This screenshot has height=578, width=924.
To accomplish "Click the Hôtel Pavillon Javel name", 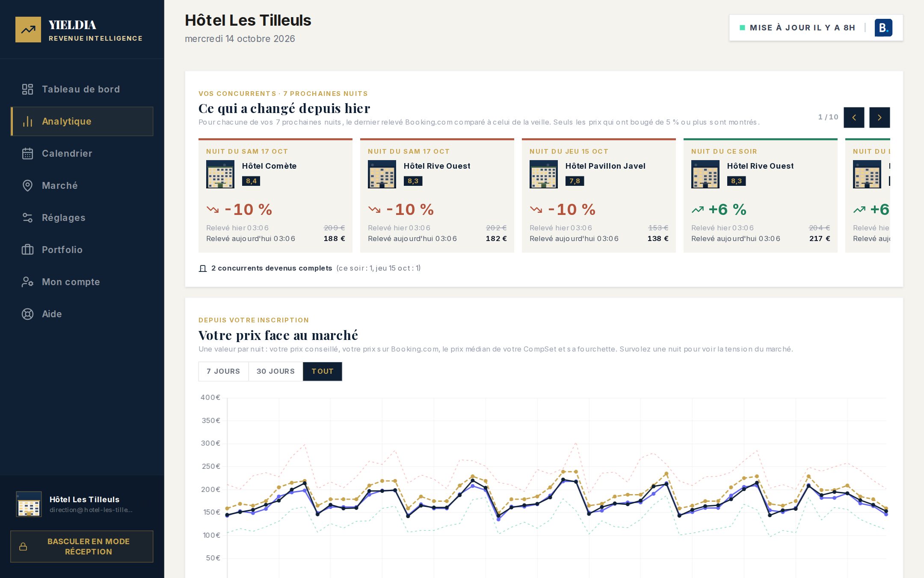I will (x=605, y=166).
